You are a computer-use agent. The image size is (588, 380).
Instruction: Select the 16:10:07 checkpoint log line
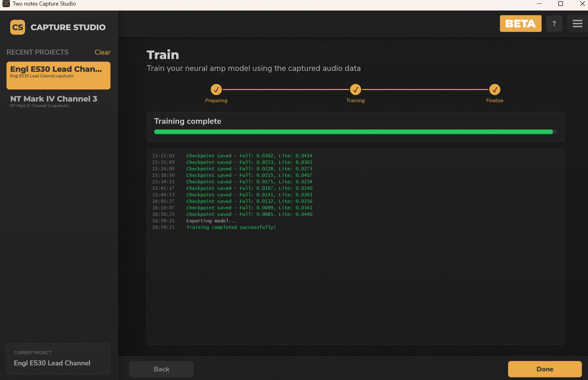point(232,208)
